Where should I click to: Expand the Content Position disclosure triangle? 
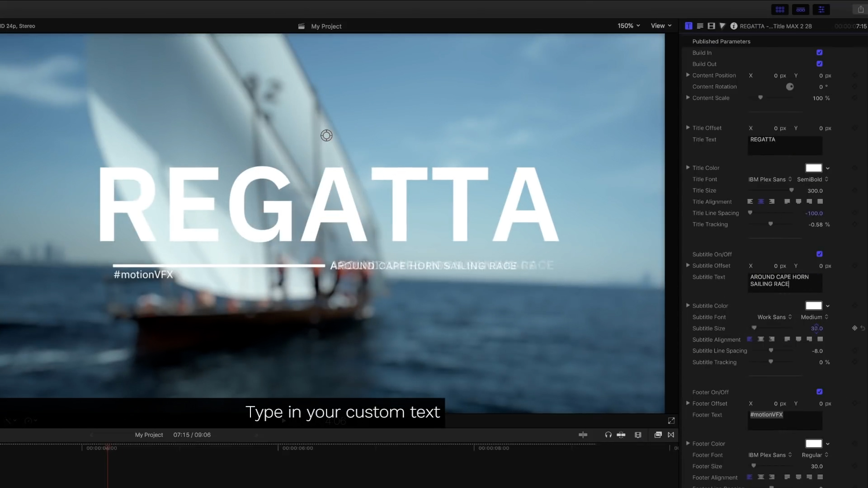tap(688, 75)
